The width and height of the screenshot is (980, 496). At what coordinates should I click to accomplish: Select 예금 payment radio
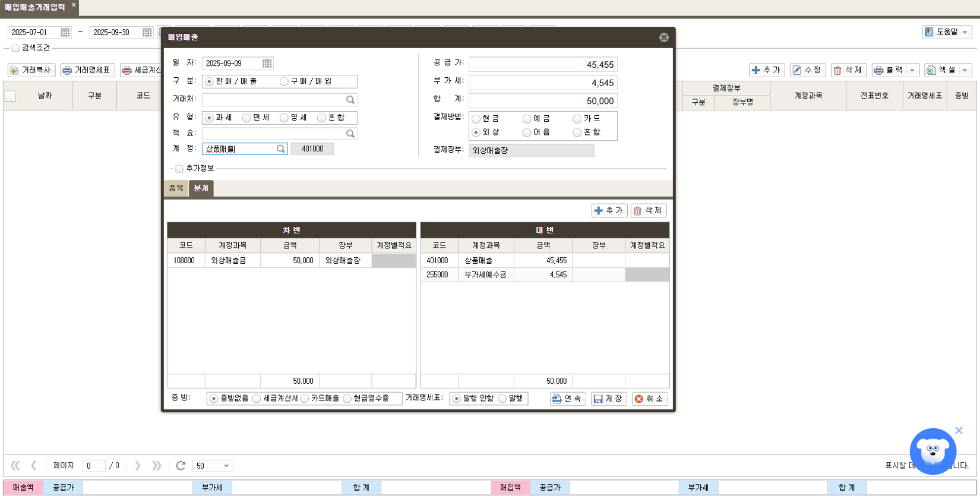point(526,119)
